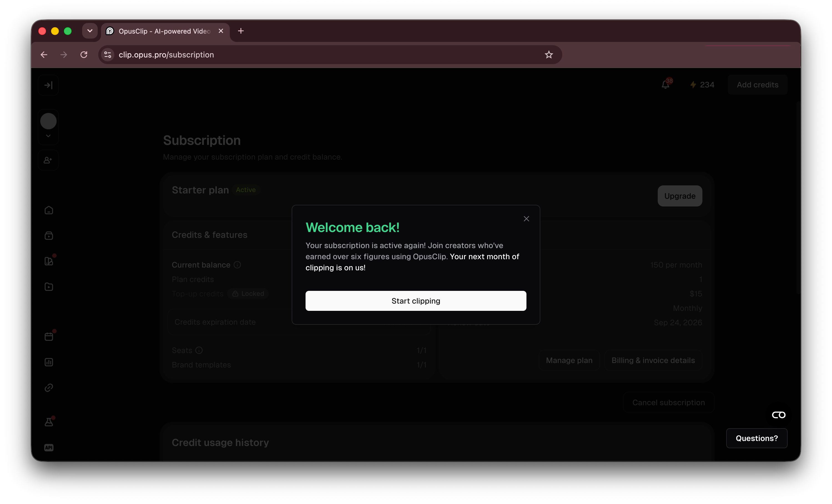
Task: Click the Locked badge on Top-up credits
Action: (248, 294)
